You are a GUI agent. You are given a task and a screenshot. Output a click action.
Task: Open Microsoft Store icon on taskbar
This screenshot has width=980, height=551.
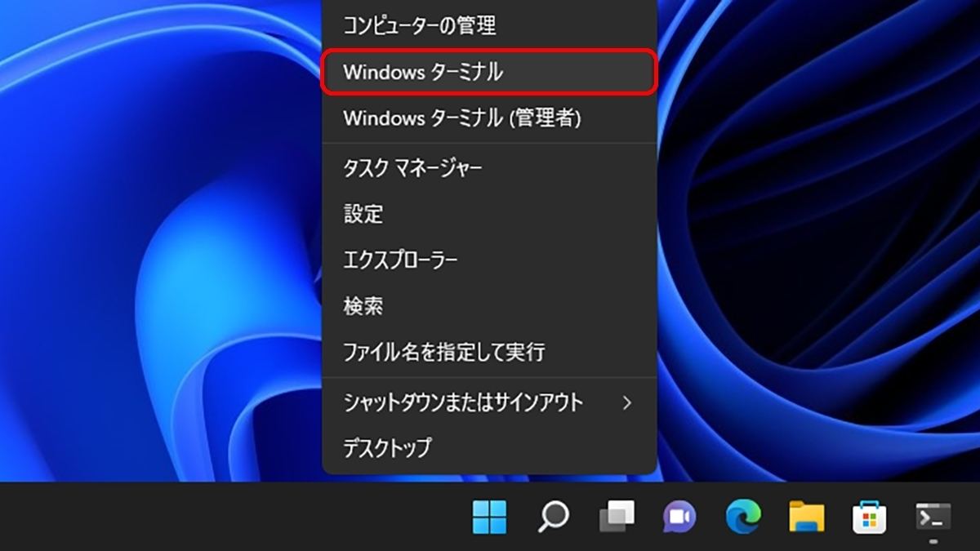coord(870,517)
